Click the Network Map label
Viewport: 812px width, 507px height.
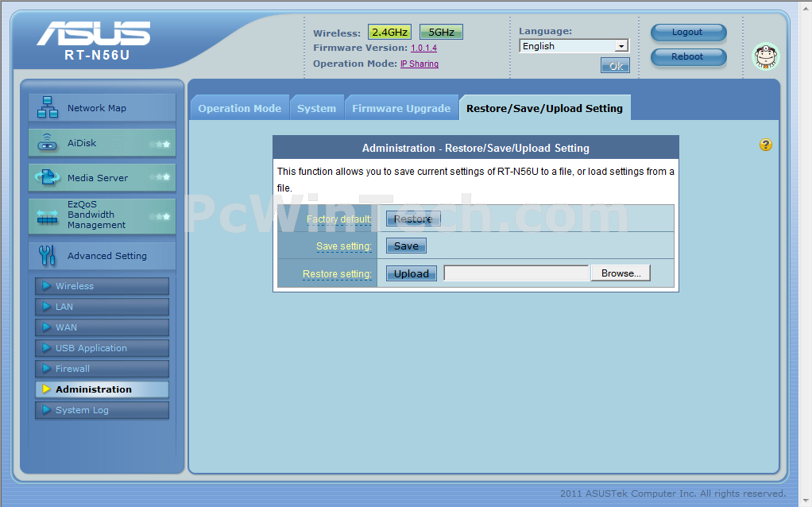[x=97, y=108]
